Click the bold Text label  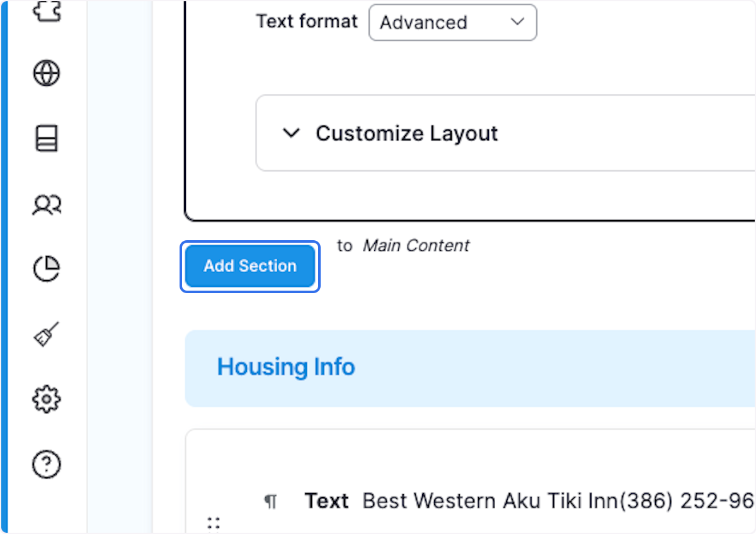(x=327, y=501)
